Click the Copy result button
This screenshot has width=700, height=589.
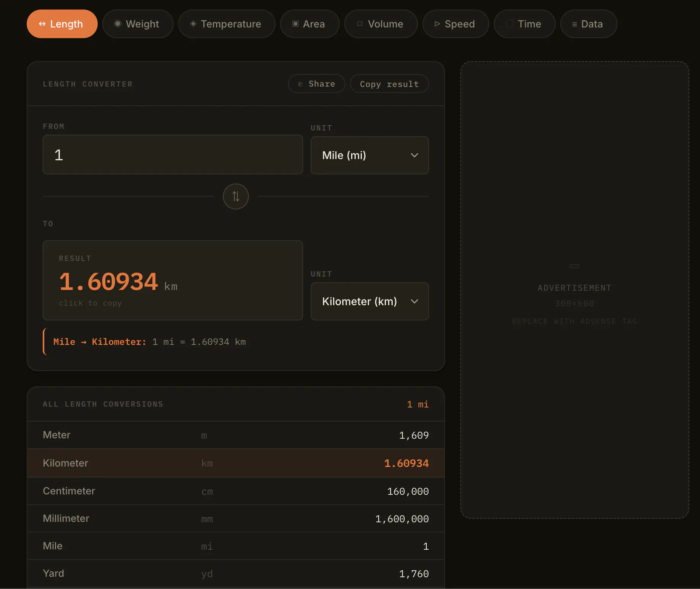point(389,84)
